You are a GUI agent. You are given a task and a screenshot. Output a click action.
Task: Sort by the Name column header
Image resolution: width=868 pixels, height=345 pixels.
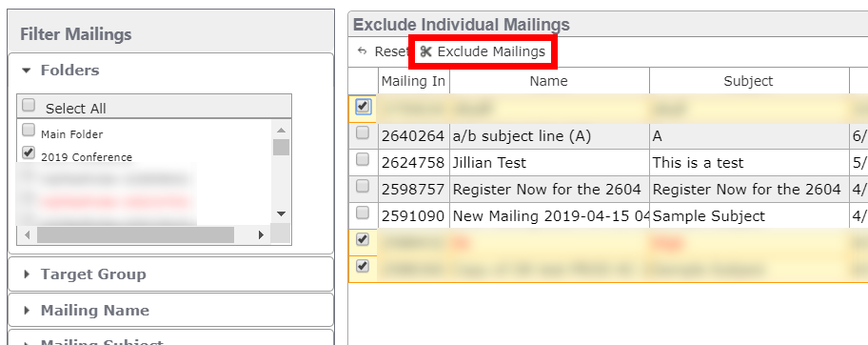[x=548, y=81]
